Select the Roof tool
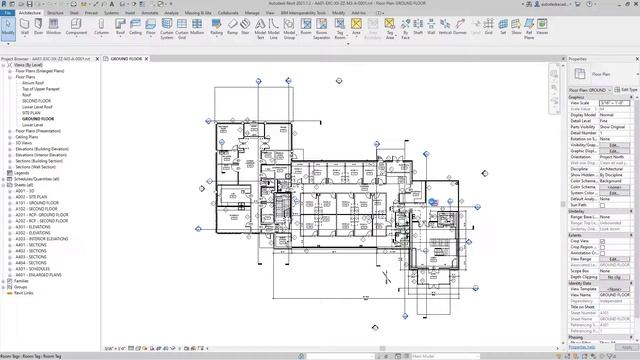The height and width of the screenshot is (360, 640). (x=120, y=27)
